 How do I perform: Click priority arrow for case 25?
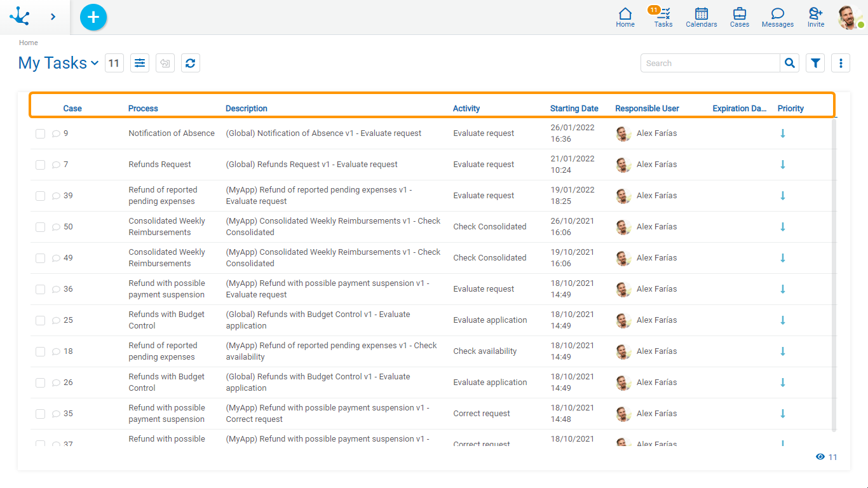tap(783, 320)
